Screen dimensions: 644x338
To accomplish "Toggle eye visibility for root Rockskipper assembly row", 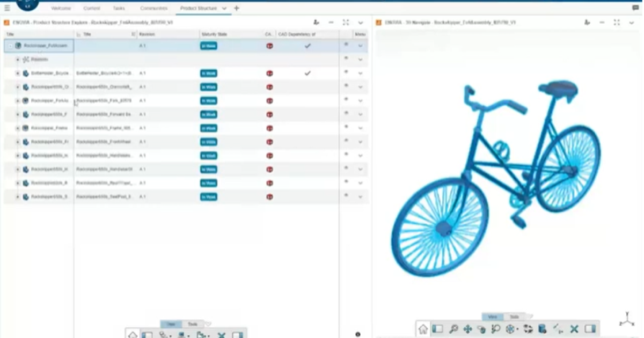I will click(346, 45).
